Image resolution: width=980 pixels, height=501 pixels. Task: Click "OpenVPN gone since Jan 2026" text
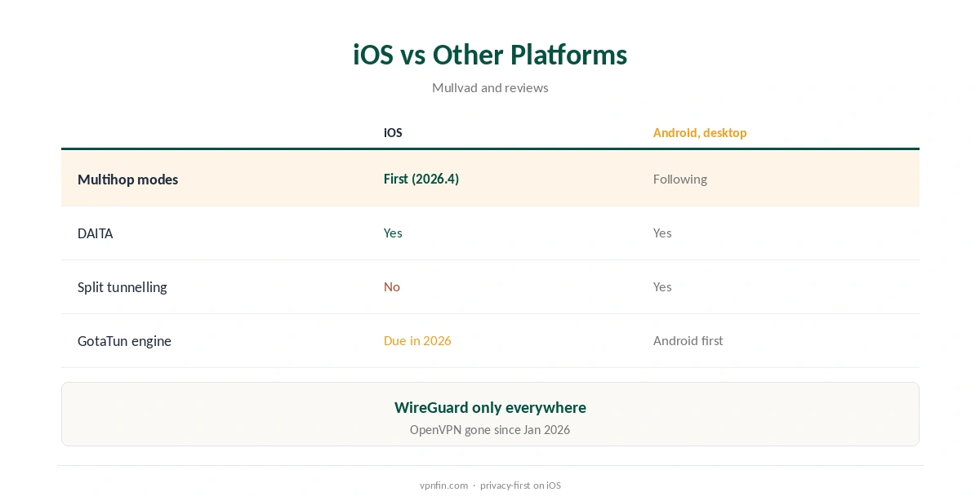490,429
